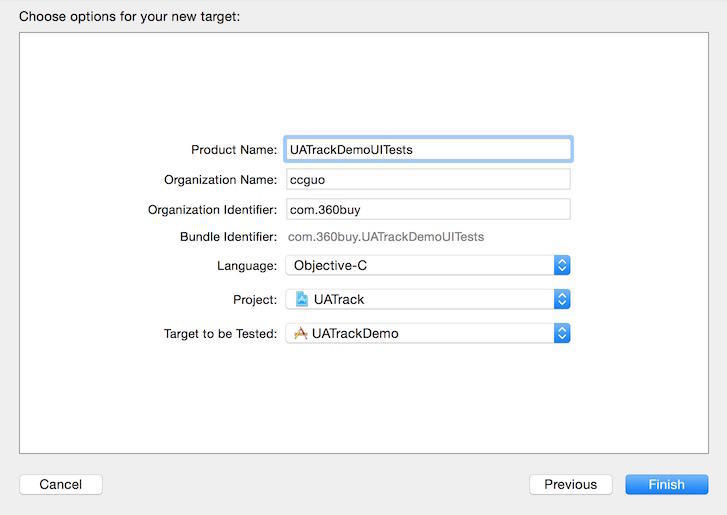
Task: Click the Organization Name label
Action: 220,180
